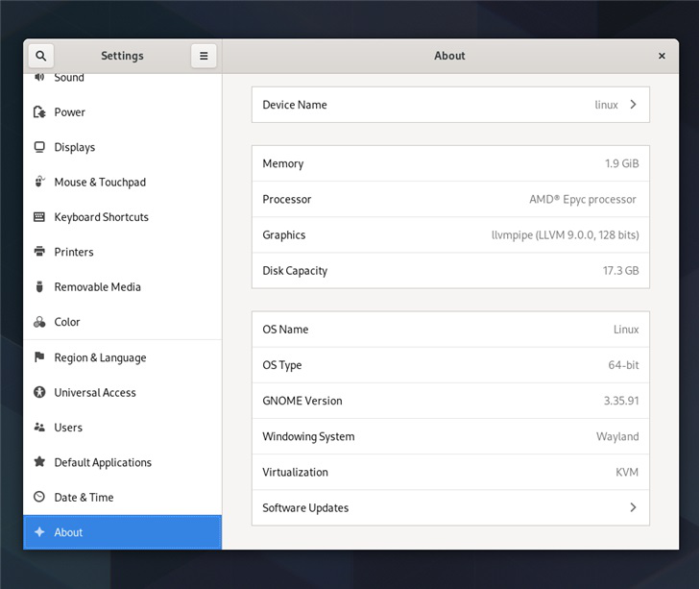The width and height of the screenshot is (700, 589).
Task: Click the Printers printer icon
Action: point(39,252)
